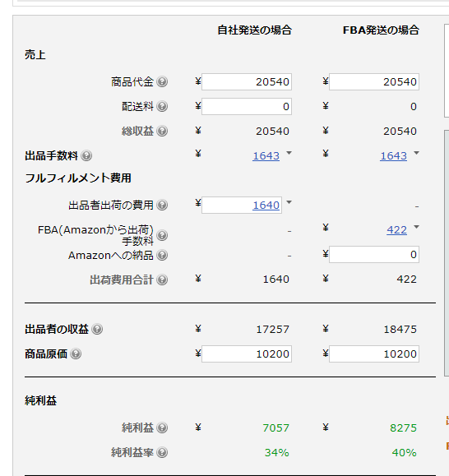Click the 1643 fee link under 自社発送
This screenshot has height=476, width=449.
[x=266, y=155]
